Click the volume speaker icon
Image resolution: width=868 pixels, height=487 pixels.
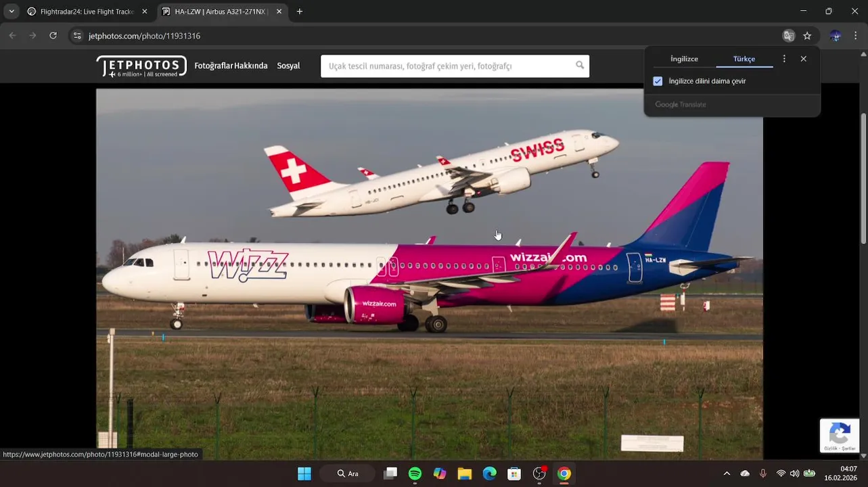pos(794,473)
